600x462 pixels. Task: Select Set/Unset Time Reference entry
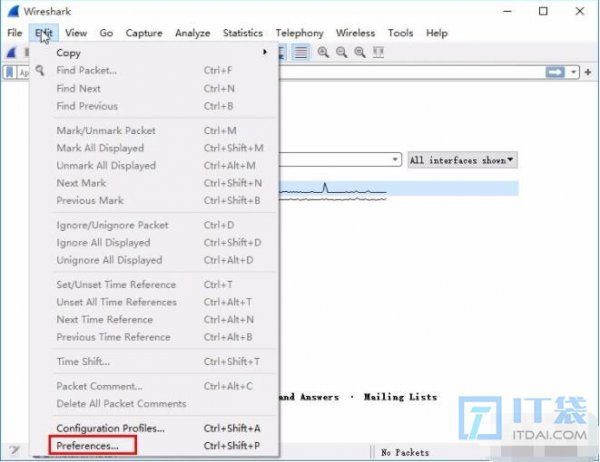pos(154,285)
